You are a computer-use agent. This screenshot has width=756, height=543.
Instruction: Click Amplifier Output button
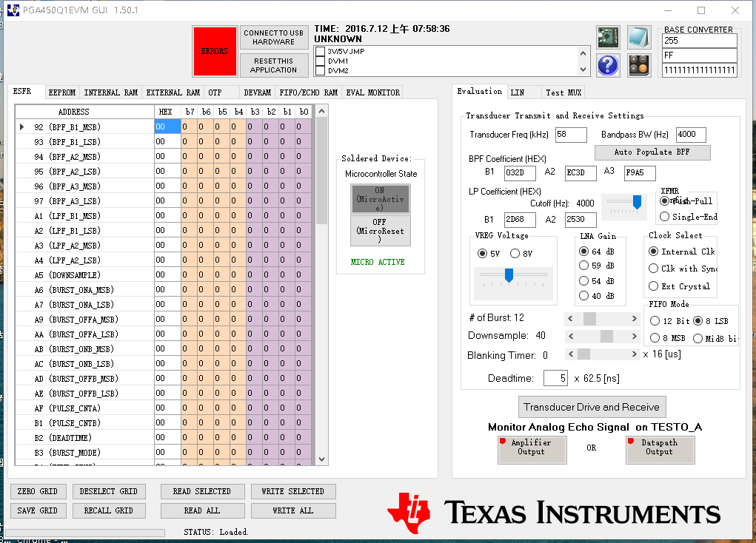pyautogui.click(x=532, y=450)
